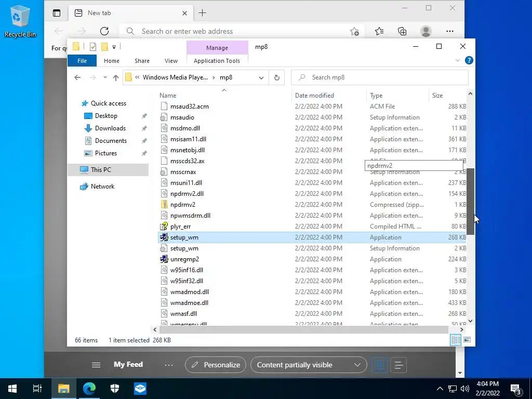Switch to the View ribbon tab

point(171,61)
